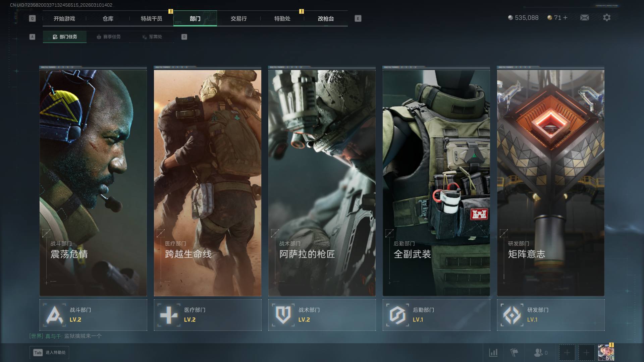Click the 医疗部门 cross emblem icon
This screenshot has width=644, height=362.
[169, 315]
